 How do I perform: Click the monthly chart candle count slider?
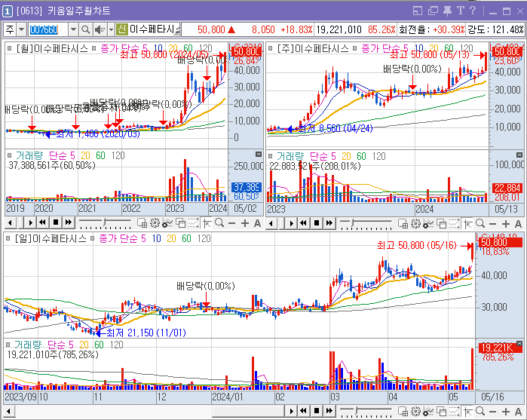point(105,223)
